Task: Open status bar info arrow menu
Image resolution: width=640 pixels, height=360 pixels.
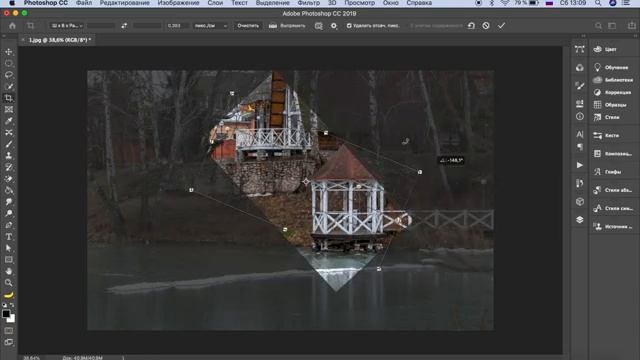Action: (x=123, y=358)
